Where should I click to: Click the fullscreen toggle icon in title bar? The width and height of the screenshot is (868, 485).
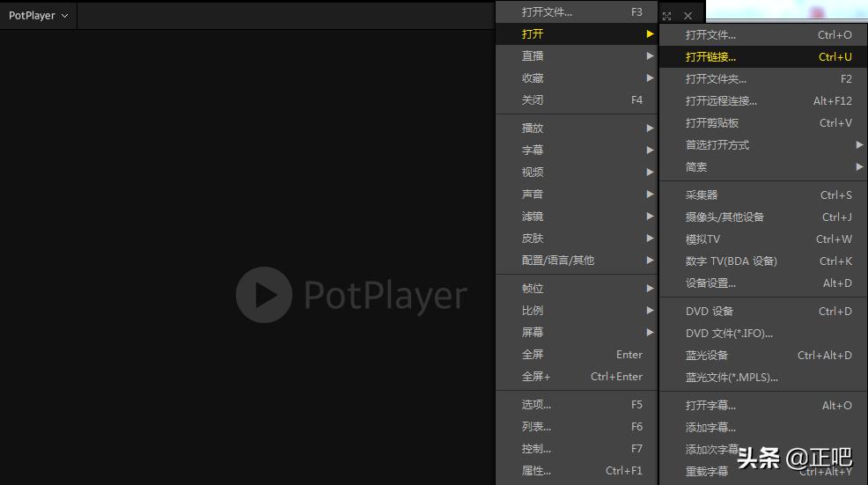pos(666,16)
